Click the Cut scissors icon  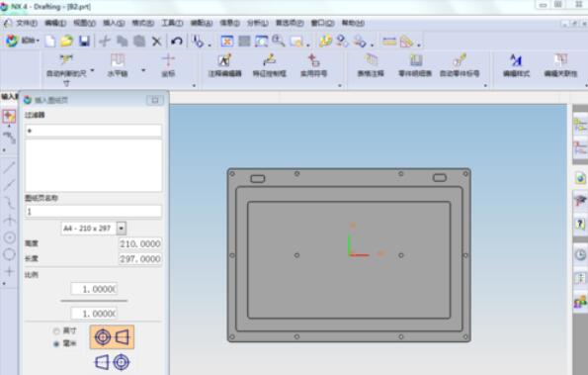point(105,41)
